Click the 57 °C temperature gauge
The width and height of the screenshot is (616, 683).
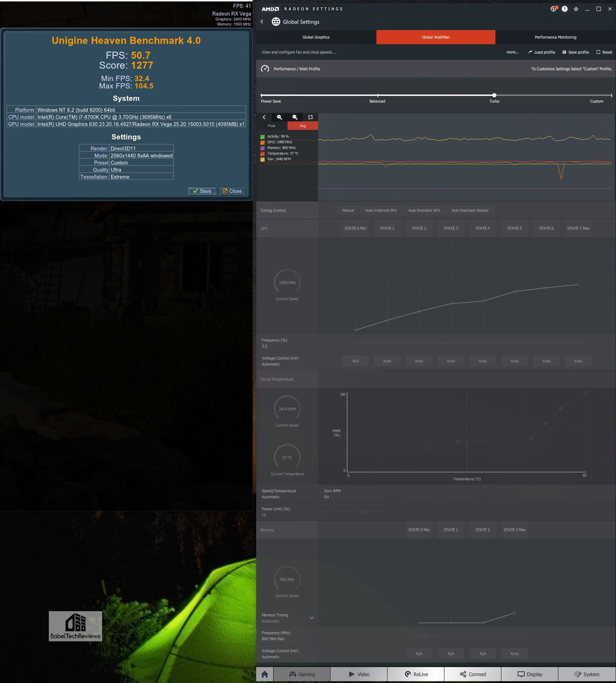(x=287, y=457)
